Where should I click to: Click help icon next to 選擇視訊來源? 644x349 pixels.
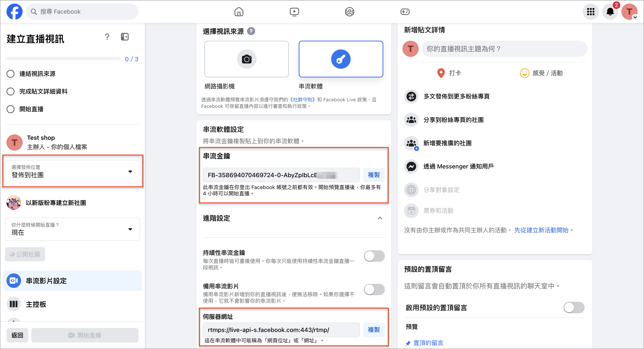pyautogui.click(x=251, y=31)
